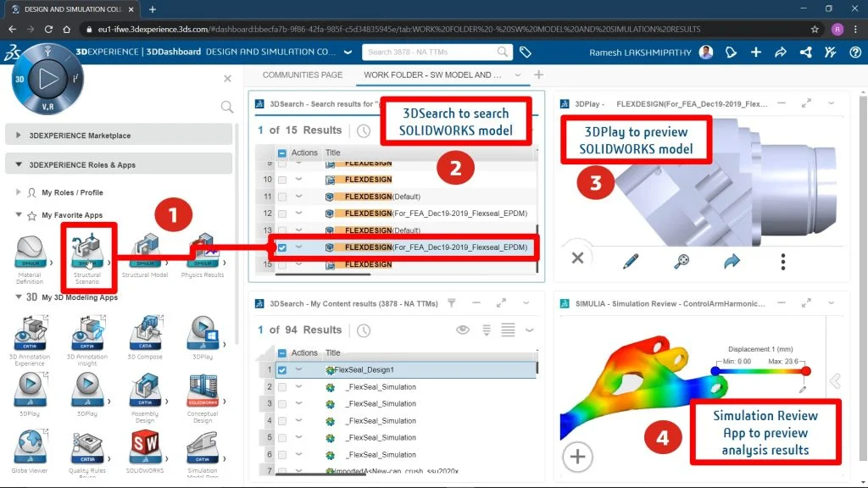Open the actions chevron for row 12
This screenshot has width=868, height=488.
298,213
